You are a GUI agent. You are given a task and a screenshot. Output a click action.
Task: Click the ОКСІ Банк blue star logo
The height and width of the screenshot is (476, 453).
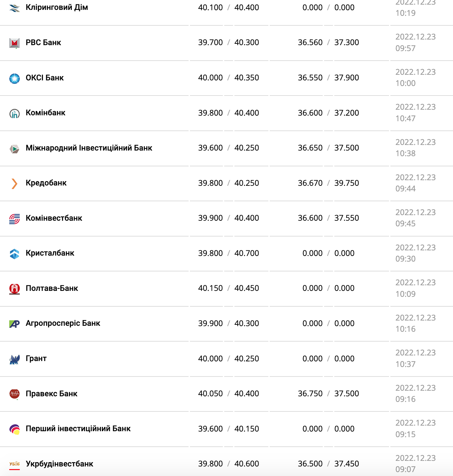click(15, 78)
